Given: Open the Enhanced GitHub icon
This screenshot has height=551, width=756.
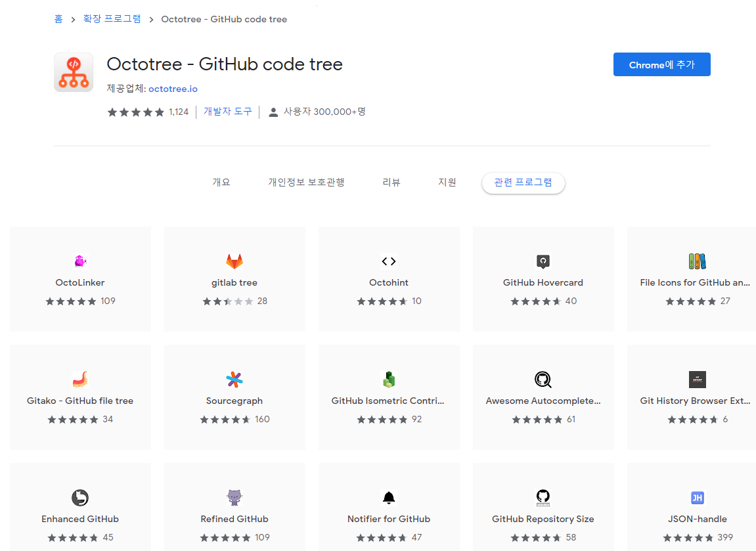Looking at the screenshot, I should 80,498.
